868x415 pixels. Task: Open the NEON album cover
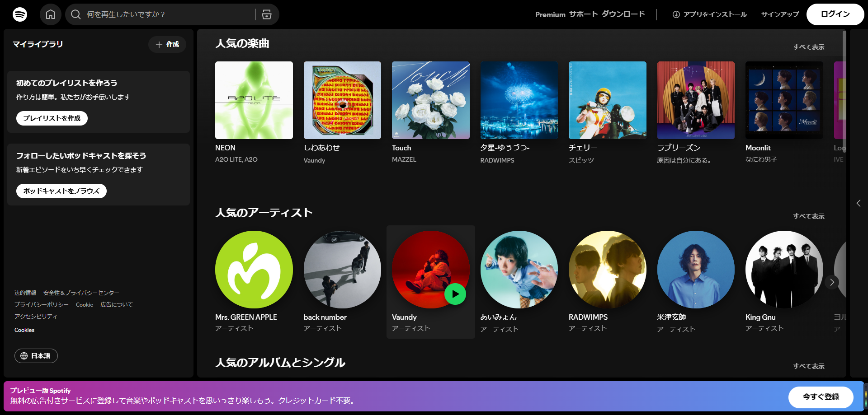pos(254,100)
